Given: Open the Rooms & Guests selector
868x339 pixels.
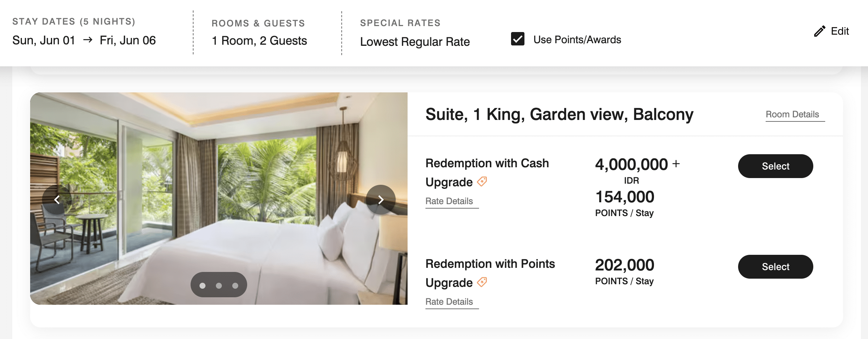Looking at the screenshot, I should (259, 41).
